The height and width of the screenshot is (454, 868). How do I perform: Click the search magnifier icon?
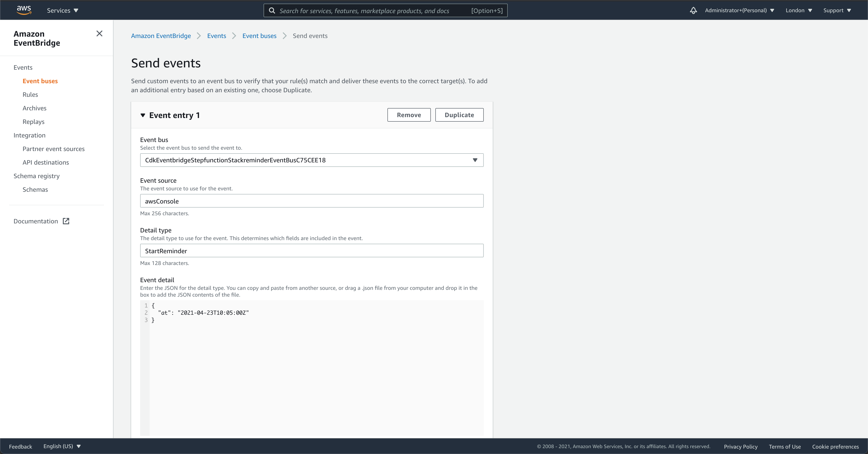coord(272,10)
